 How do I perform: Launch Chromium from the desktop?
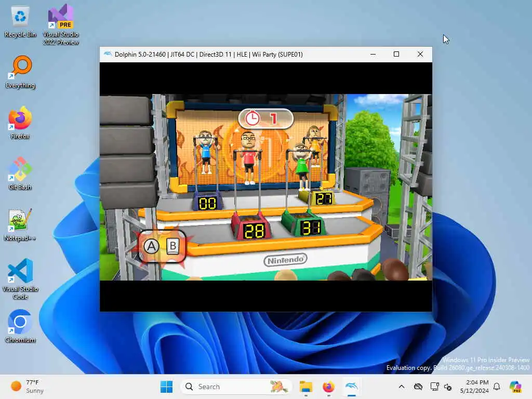[20, 326]
